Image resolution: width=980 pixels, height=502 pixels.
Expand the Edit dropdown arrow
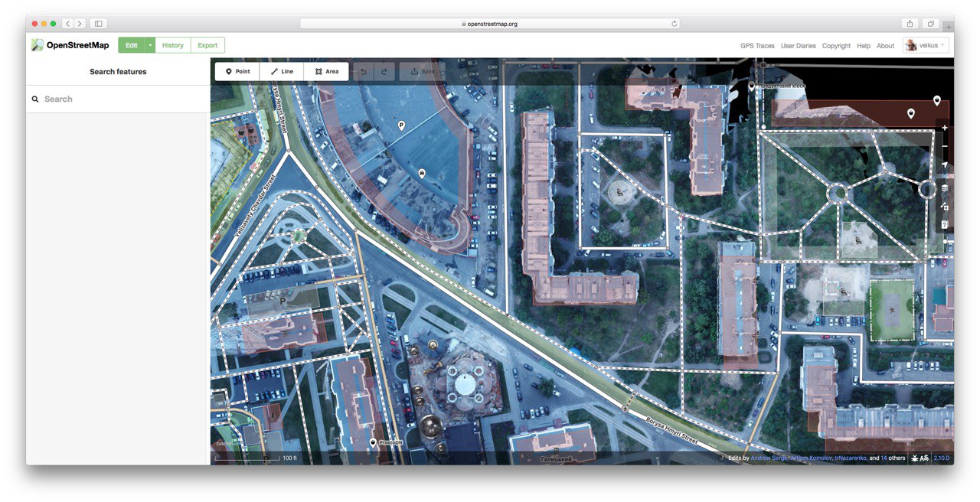[x=150, y=45]
